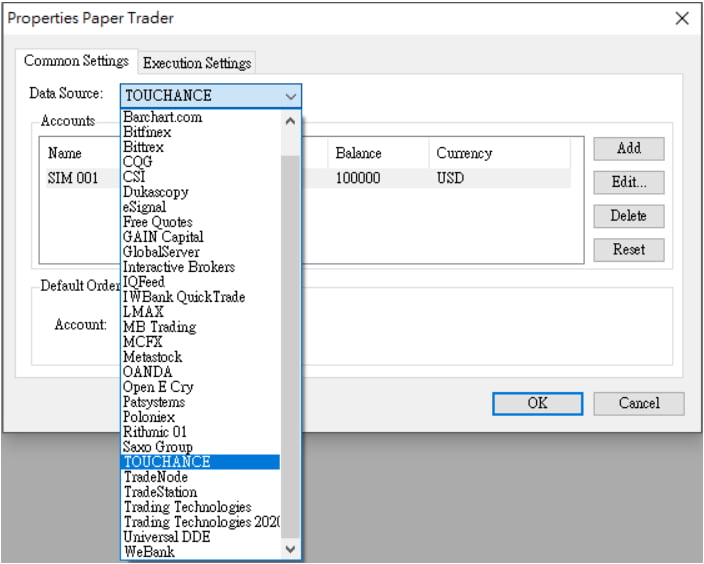Click the 100000 balance cell
Screen dimensions: 704x564
[x=358, y=178]
